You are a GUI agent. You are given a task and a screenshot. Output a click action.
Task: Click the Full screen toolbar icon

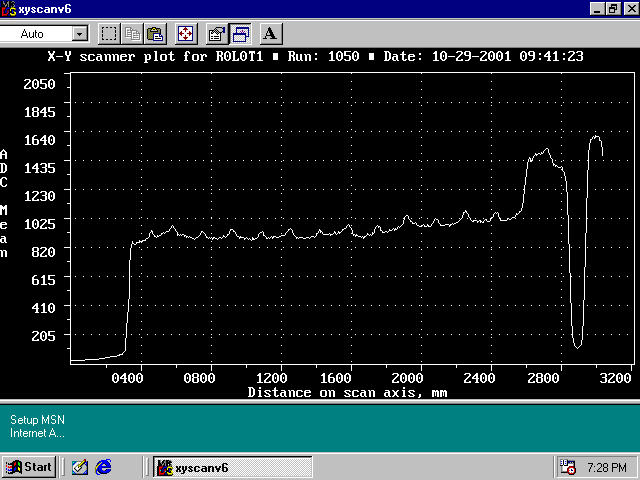pos(186,33)
